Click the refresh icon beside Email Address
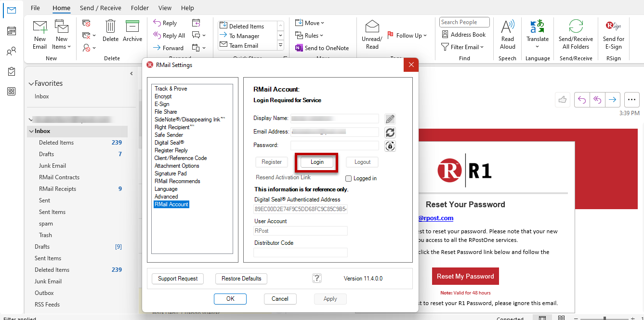Screen dimensions: 644x320 pyautogui.click(x=390, y=132)
